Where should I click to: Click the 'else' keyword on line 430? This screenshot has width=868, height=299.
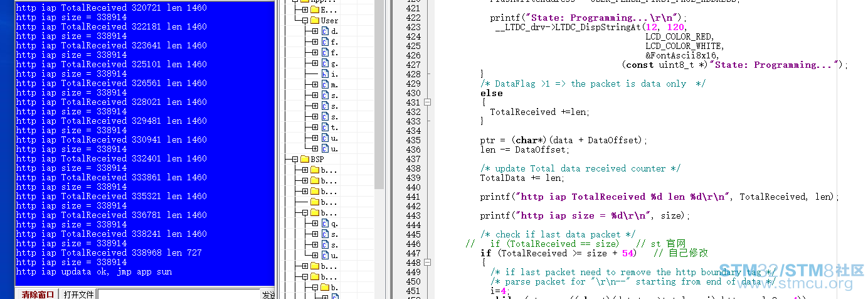[x=492, y=93]
